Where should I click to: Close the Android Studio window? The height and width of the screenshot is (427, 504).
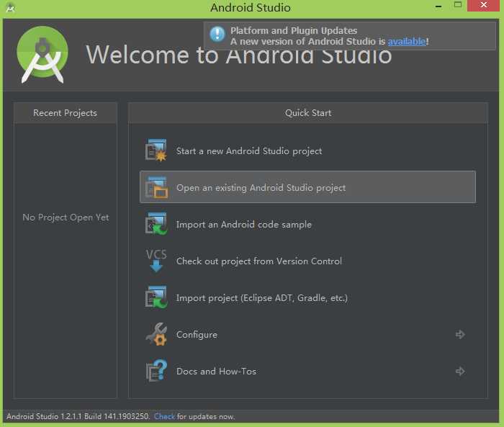point(483,5)
